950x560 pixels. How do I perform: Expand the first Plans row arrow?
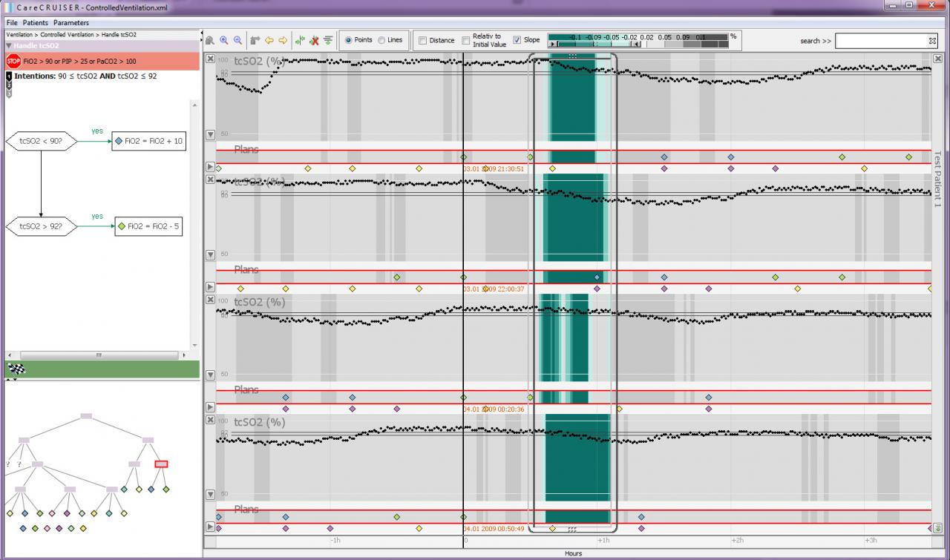(210, 167)
